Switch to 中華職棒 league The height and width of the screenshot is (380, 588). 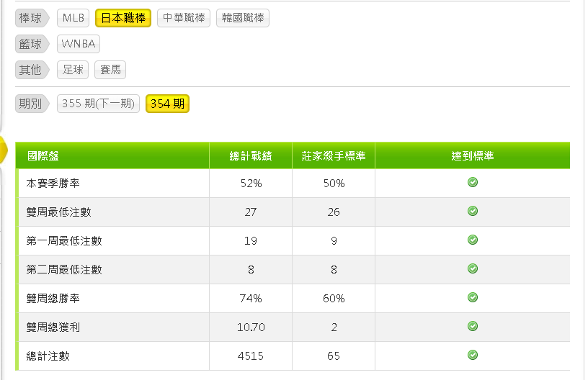184,18
